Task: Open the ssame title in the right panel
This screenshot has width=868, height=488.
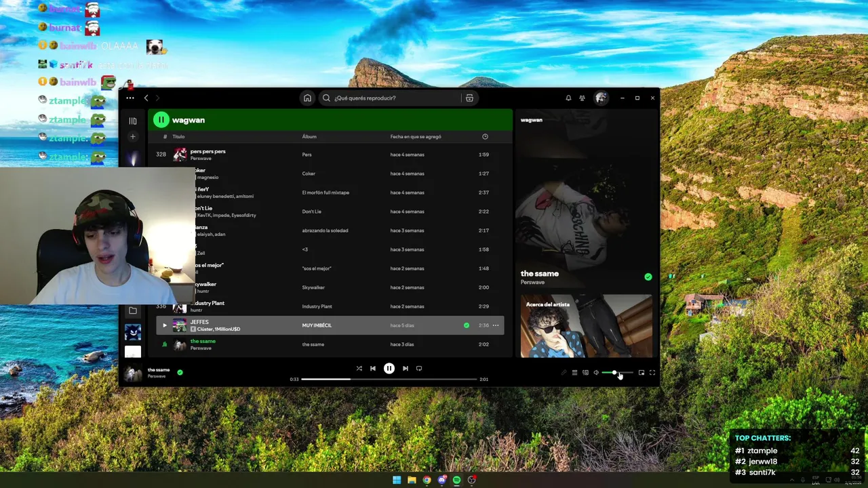Action: point(540,274)
